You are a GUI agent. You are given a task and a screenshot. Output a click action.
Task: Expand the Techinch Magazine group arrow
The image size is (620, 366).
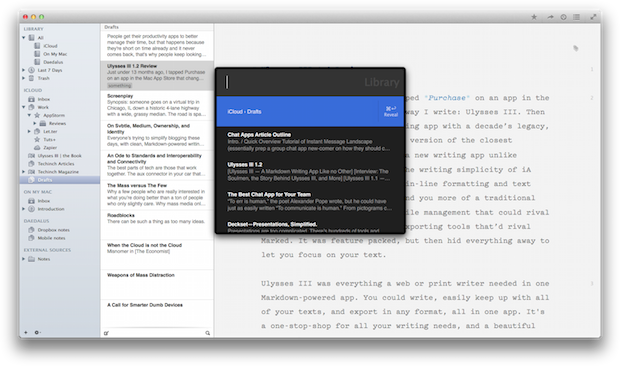24,172
